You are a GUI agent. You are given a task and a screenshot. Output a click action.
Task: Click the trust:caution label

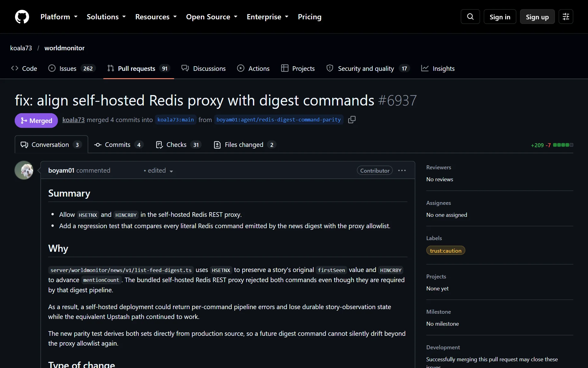click(446, 251)
